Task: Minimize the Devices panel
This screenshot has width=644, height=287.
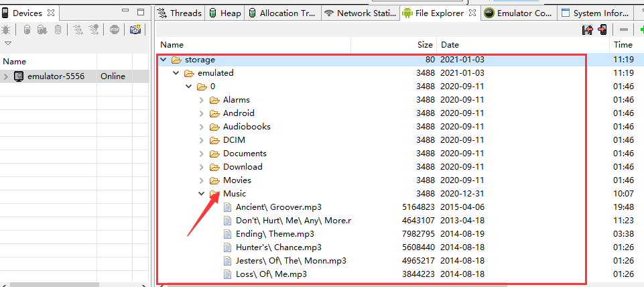Action: [x=125, y=11]
